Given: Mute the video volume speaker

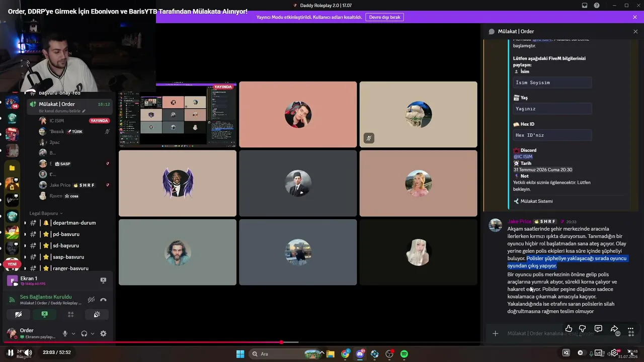Looking at the screenshot, I should click(x=28, y=352).
